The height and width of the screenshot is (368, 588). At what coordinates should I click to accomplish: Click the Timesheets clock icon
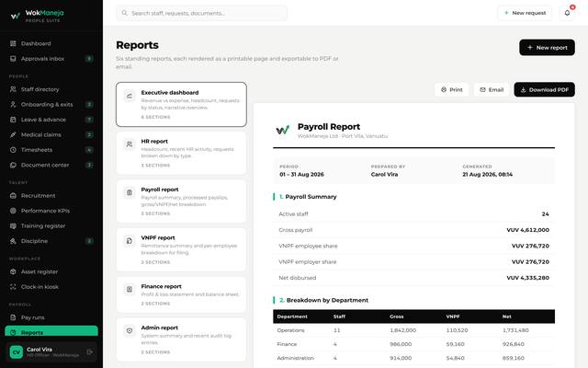click(x=13, y=150)
